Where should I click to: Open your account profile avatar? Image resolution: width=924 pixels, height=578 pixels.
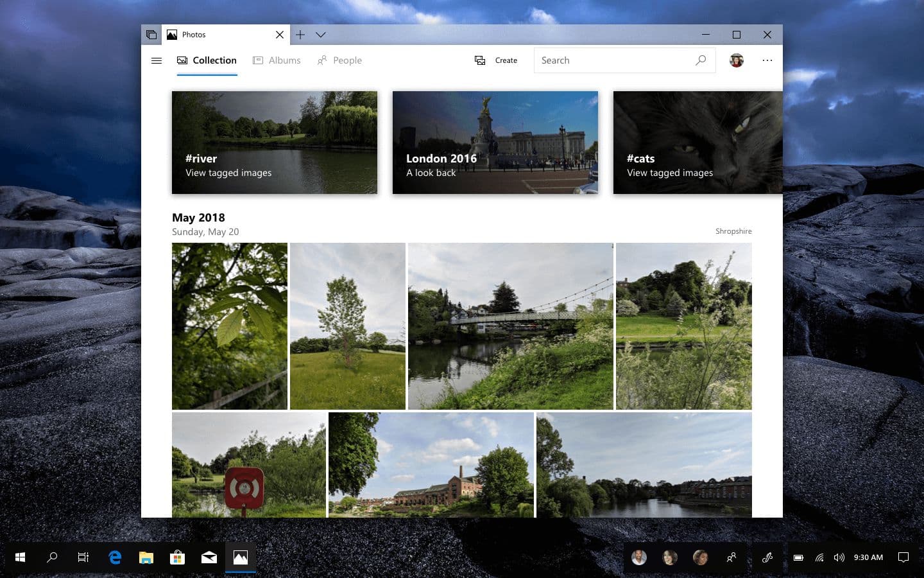[736, 60]
